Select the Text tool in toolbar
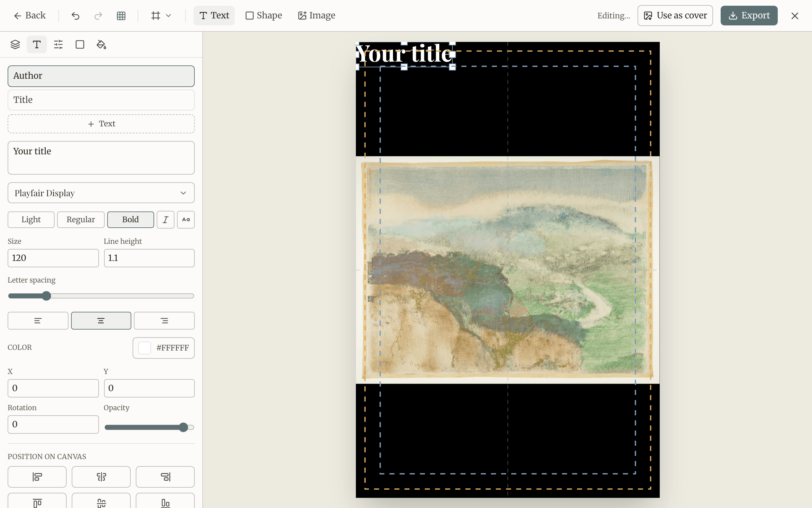Viewport: 812px width, 508px height. [x=214, y=16]
